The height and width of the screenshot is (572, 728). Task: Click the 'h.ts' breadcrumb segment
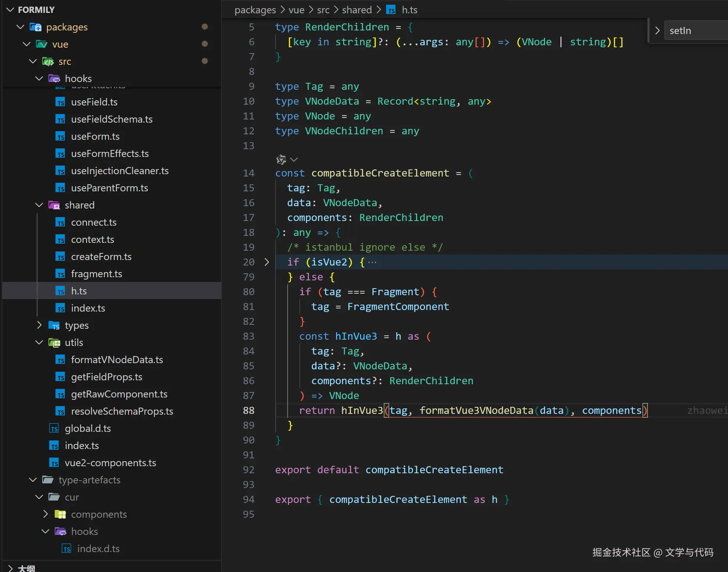(410, 10)
